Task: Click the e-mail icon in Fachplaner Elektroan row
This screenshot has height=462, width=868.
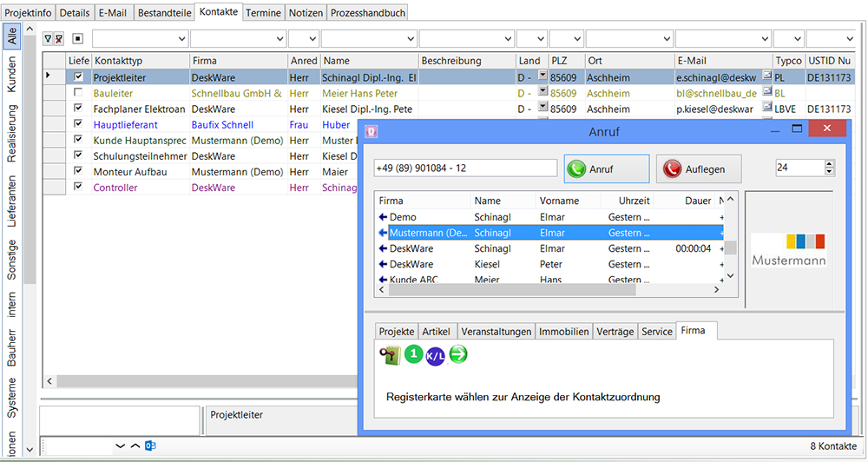Action: (x=767, y=106)
